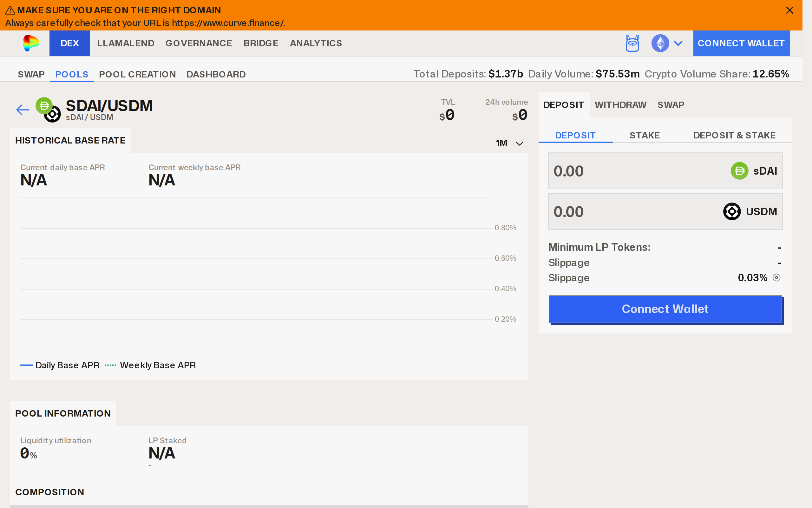Click the COMPOSITION heading
This screenshot has width=812, height=508.
coord(50,492)
